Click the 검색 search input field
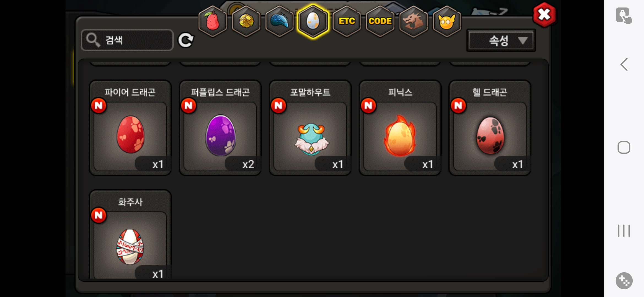 pos(127,40)
